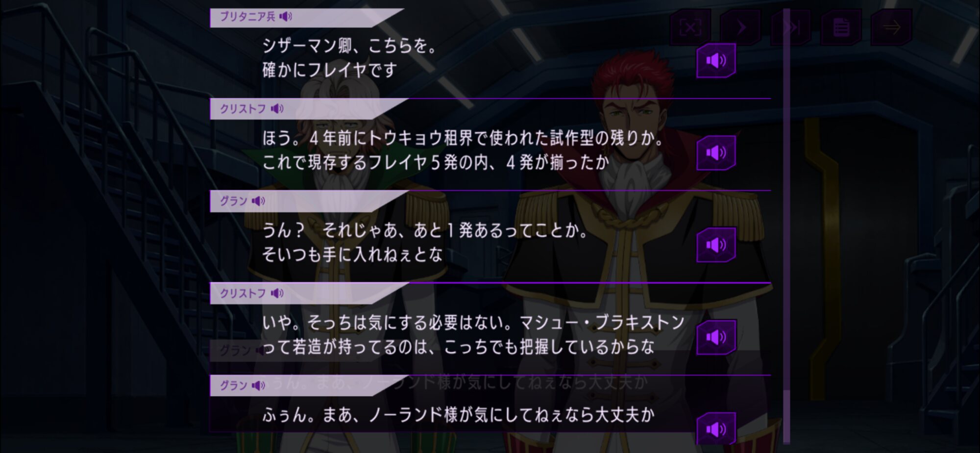This screenshot has height=453, width=980.
Task: Tap the small speaker beside second クリストフ name
Action: (x=277, y=293)
